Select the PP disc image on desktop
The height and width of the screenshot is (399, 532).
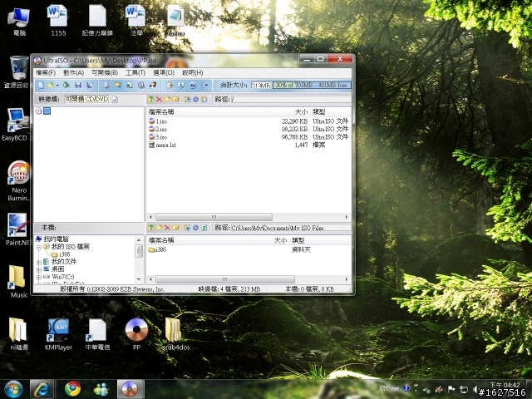coord(136,334)
